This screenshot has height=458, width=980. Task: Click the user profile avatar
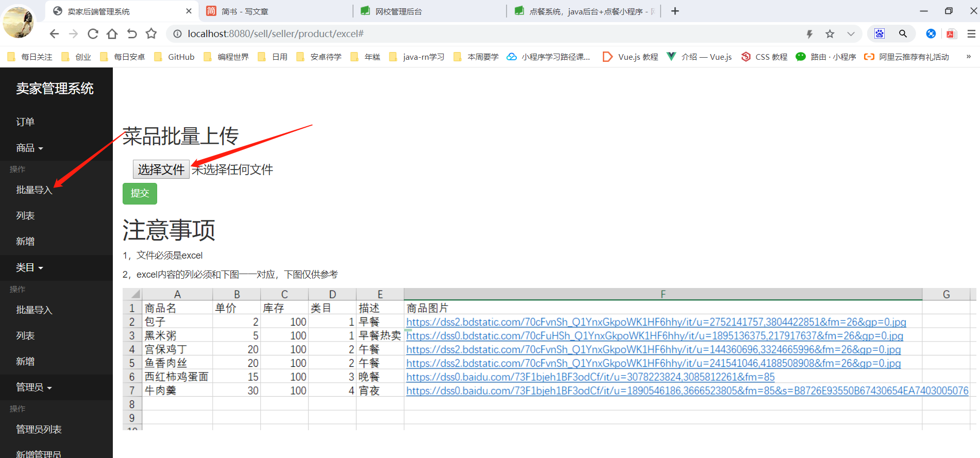[18, 22]
